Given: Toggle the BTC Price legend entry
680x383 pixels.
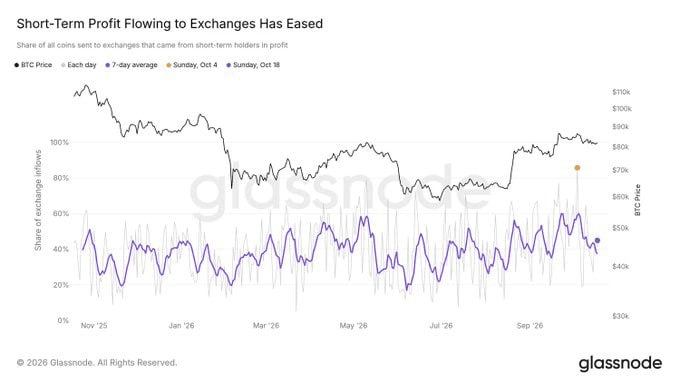Looking at the screenshot, I should click(33, 65).
